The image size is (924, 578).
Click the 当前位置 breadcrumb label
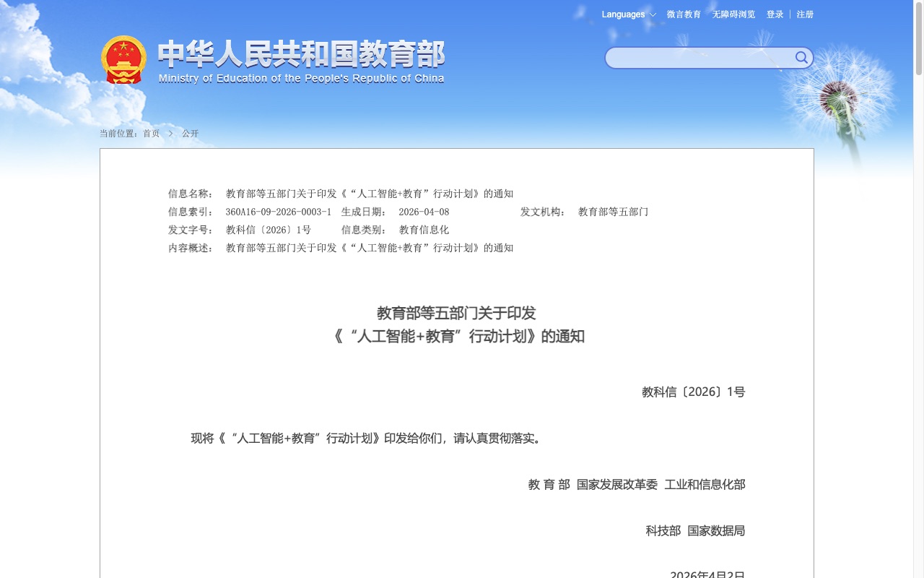pos(118,134)
